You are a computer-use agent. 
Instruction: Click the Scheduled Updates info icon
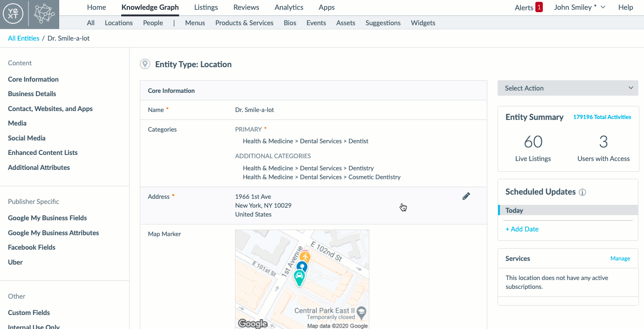[x=582, y=192]
